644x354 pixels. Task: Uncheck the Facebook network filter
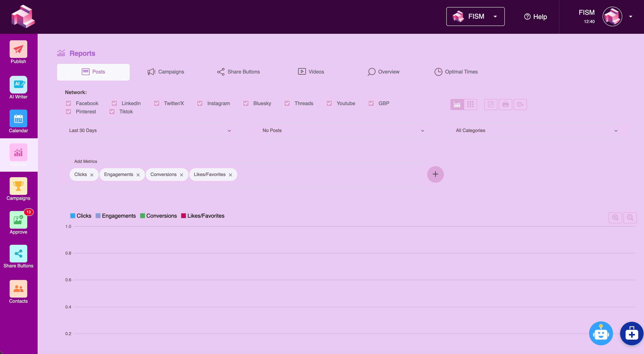(x=68, y=103)
